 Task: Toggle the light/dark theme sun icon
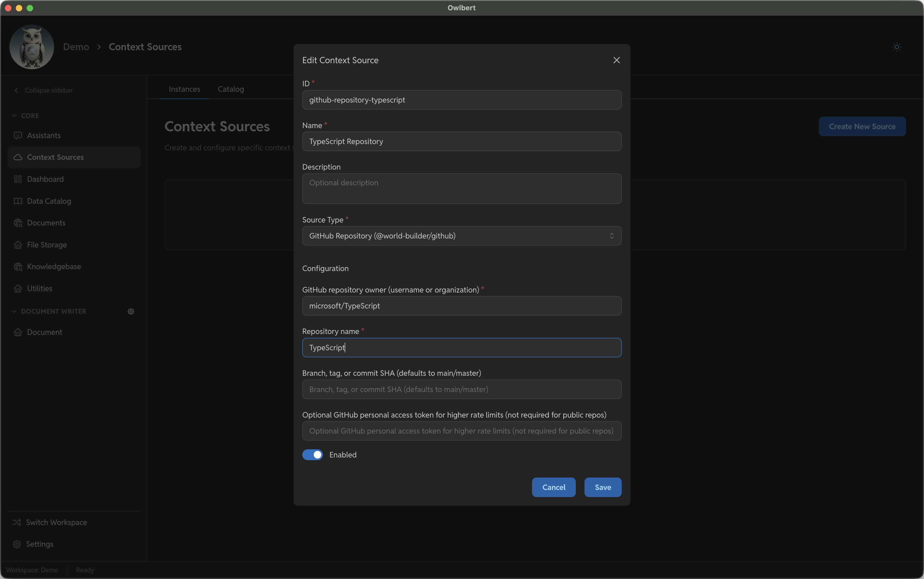[896, 47]
